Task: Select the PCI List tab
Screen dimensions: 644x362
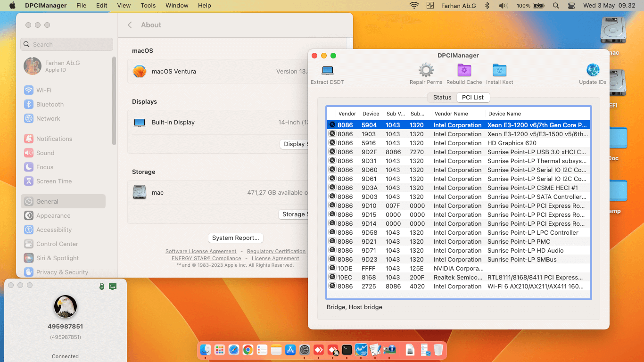Action: (x=472, y=97)
